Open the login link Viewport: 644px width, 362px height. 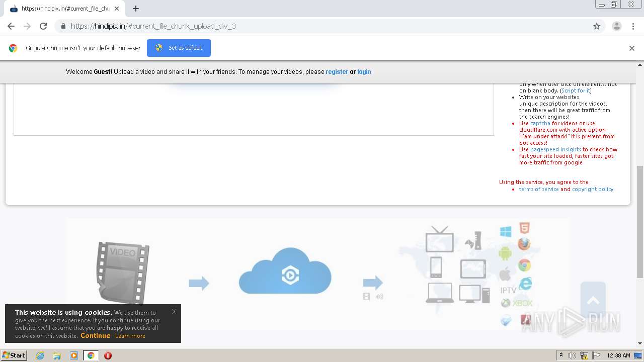click(x=364, y=72)
